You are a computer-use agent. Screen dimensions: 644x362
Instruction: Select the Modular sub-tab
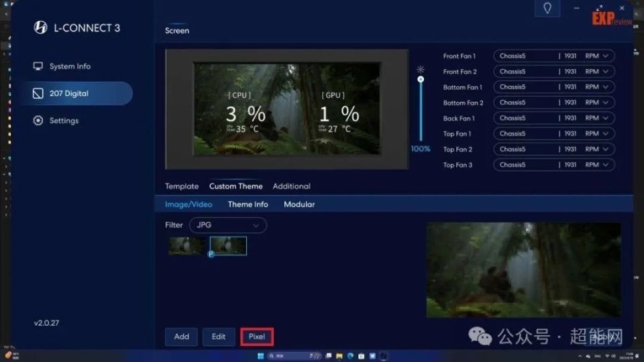299,204
